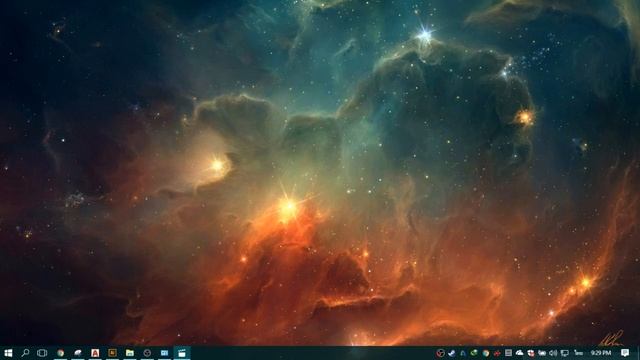Click the headphones tray icon
The image size is (640, 360).
463,353
